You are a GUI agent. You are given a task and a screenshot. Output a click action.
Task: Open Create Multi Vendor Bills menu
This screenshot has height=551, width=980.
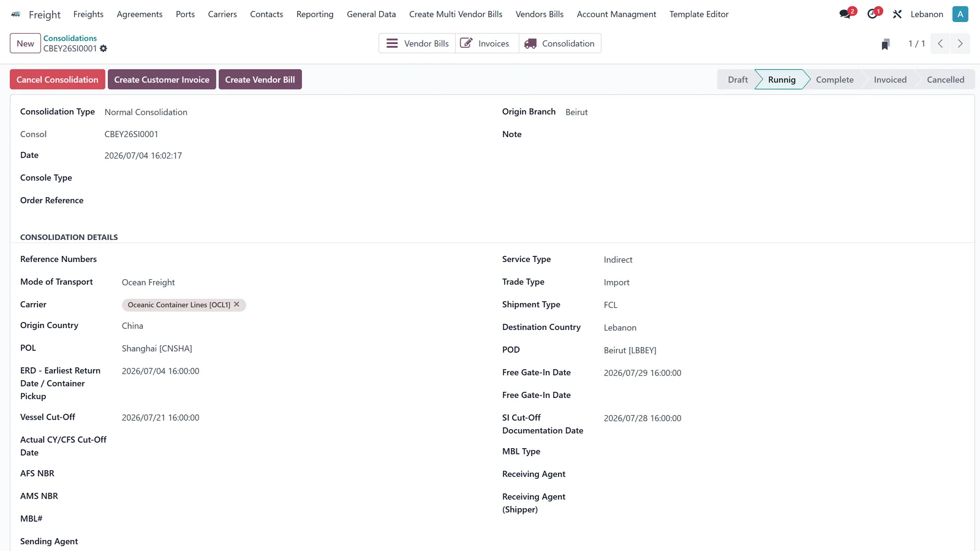[456, 14]
